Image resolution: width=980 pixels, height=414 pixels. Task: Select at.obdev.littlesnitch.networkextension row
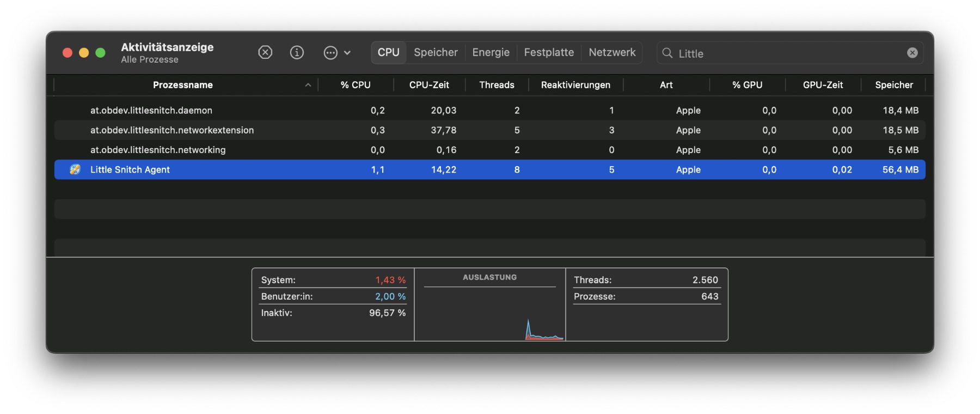172,130
